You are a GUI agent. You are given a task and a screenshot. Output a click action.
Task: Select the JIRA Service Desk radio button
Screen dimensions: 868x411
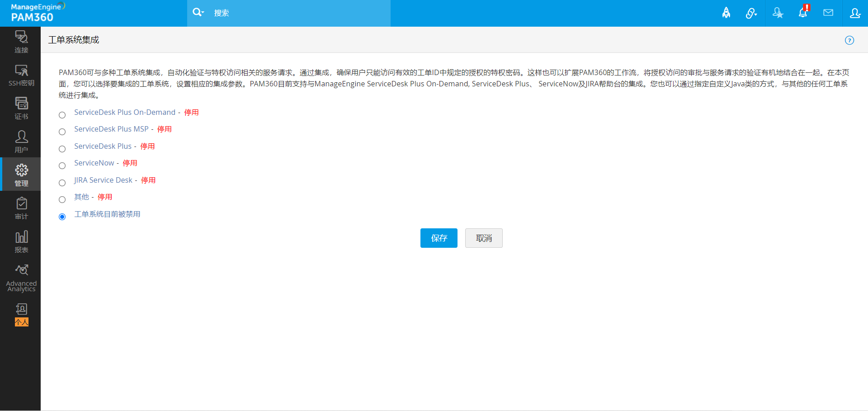(62, 183)
